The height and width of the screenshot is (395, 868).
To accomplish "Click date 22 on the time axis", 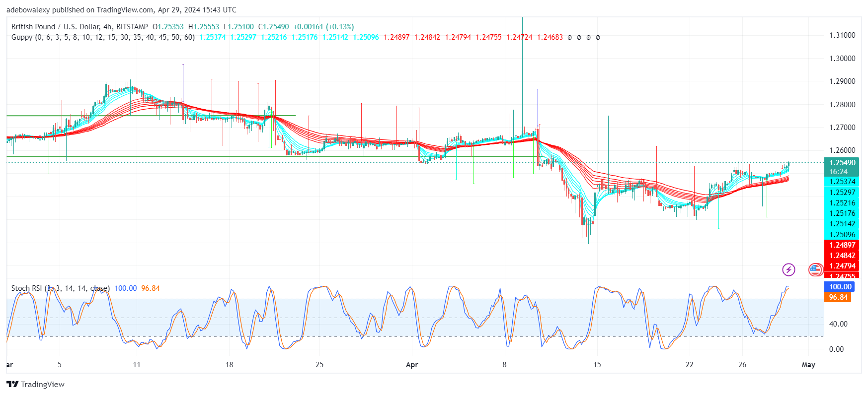I will [689, 365].
